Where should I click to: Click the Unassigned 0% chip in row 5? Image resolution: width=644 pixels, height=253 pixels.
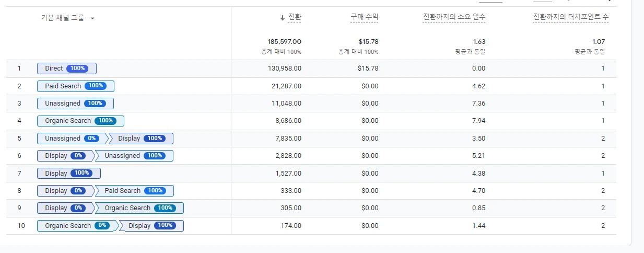[x=71, y=139]
